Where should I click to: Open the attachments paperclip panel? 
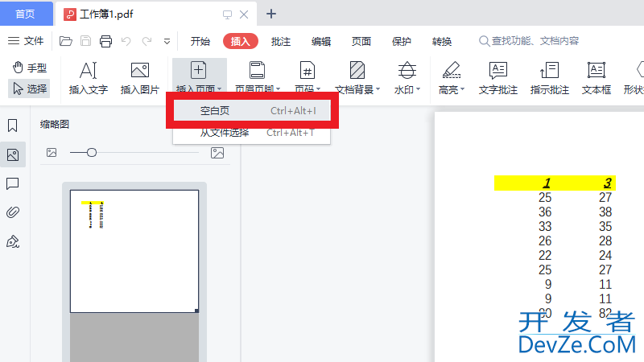pyautogui.click(x=13, y=212)
